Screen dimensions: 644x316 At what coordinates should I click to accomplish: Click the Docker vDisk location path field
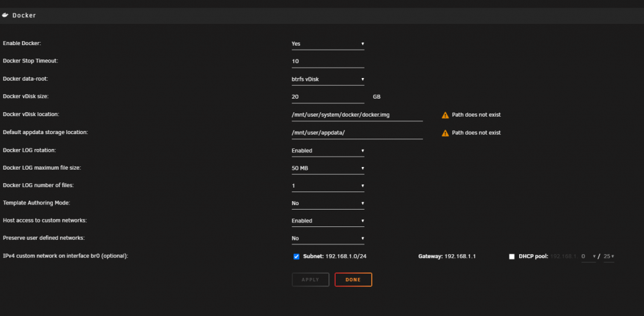tap(357, 115)
